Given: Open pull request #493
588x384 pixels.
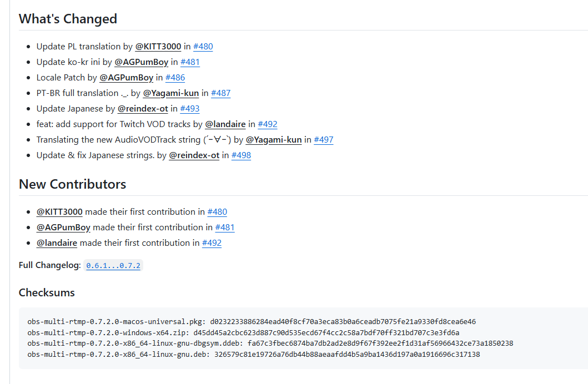Looking at the screenshot, I should (x=190, y=109).
